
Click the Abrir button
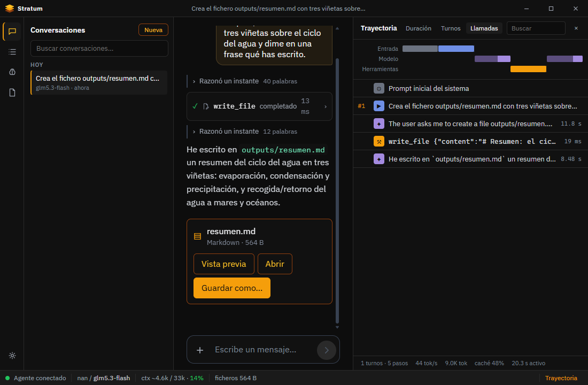point(275,264)
